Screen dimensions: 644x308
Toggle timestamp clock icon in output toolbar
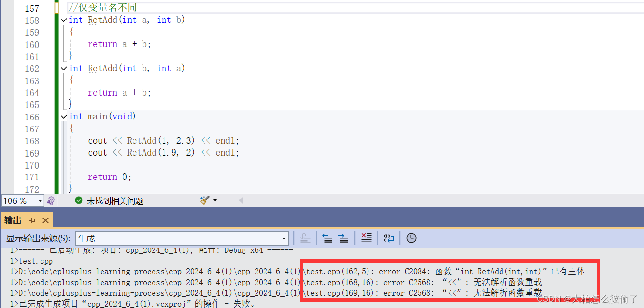point(411,238)
